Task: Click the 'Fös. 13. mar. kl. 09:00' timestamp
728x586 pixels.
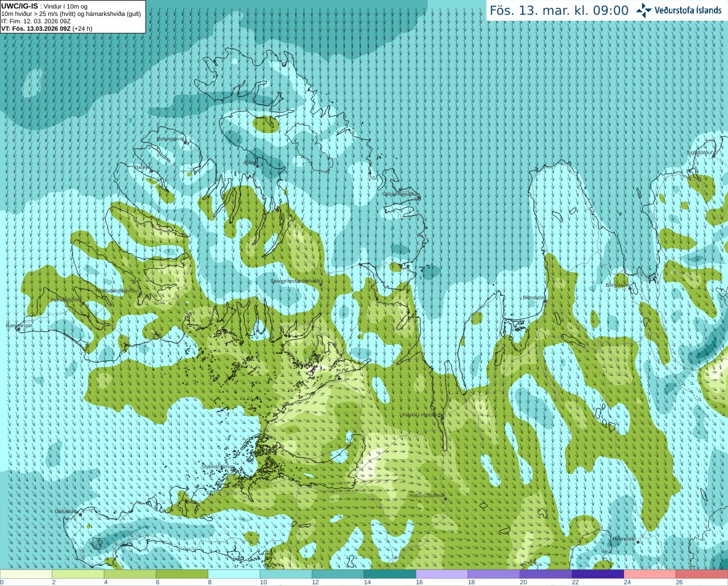Action: pyautogui.click(x=559, y=10)
